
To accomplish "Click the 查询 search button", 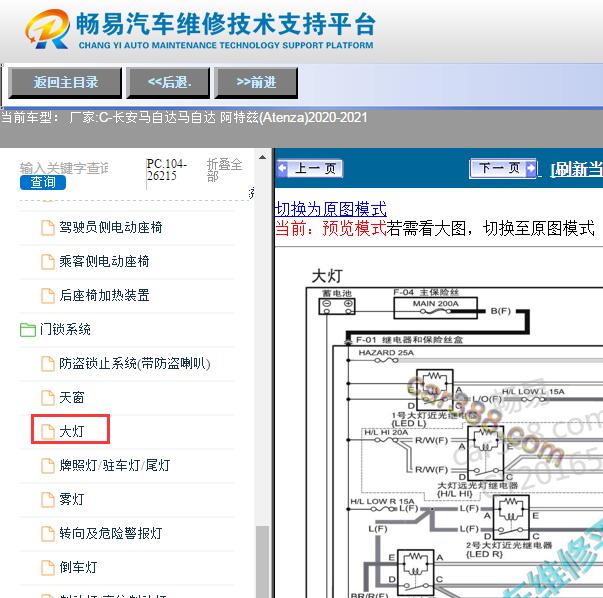I will pos(43,182).
